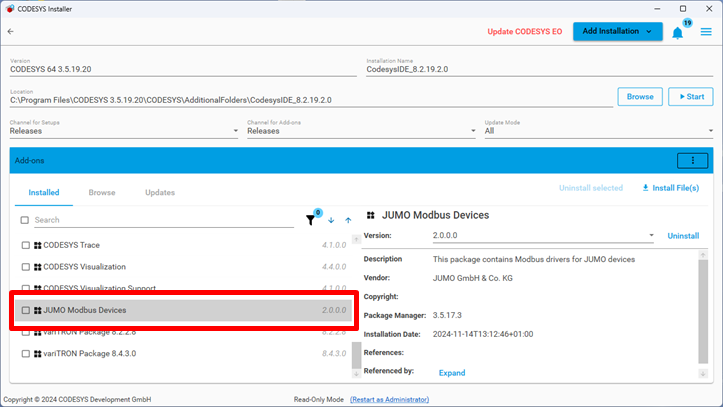Select the CODESYS Visualization row text
This screenshot has height=407, width=723.
click(x=84, y=267)
